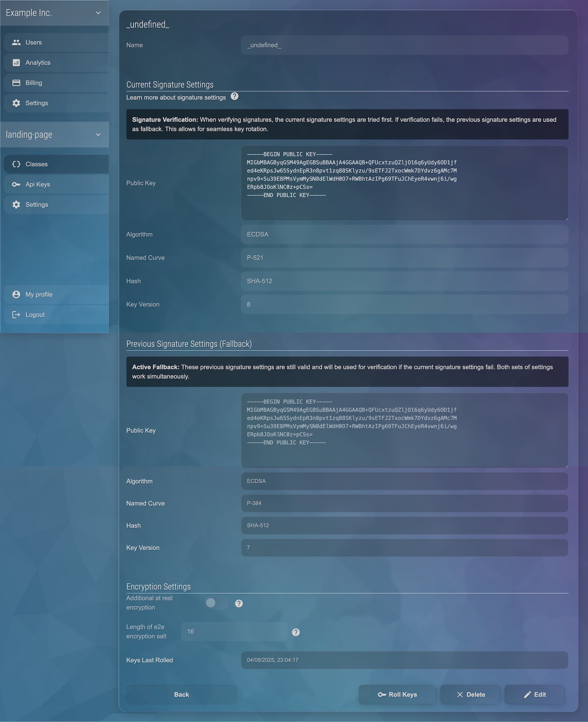Click the Api Keys key icon

pos(16,184)
